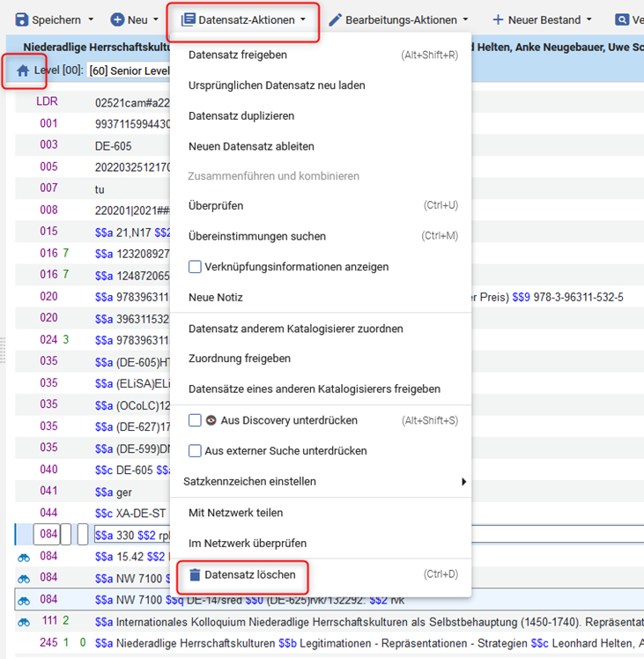Click the save disk icon on Speichern
The image size is (644, 659).
click(x=22, y=19)
